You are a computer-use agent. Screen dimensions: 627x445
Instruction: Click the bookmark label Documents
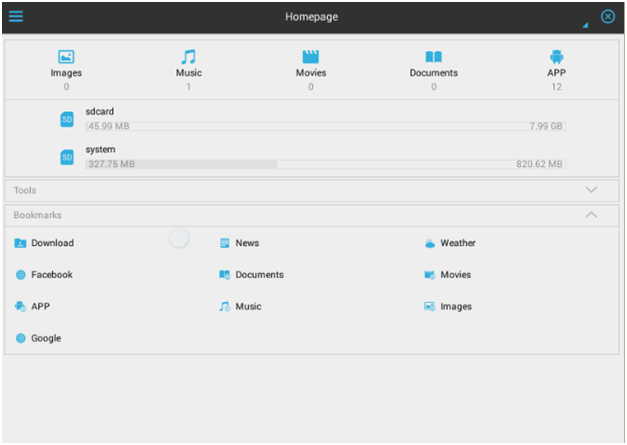click(x=260, y=275)
